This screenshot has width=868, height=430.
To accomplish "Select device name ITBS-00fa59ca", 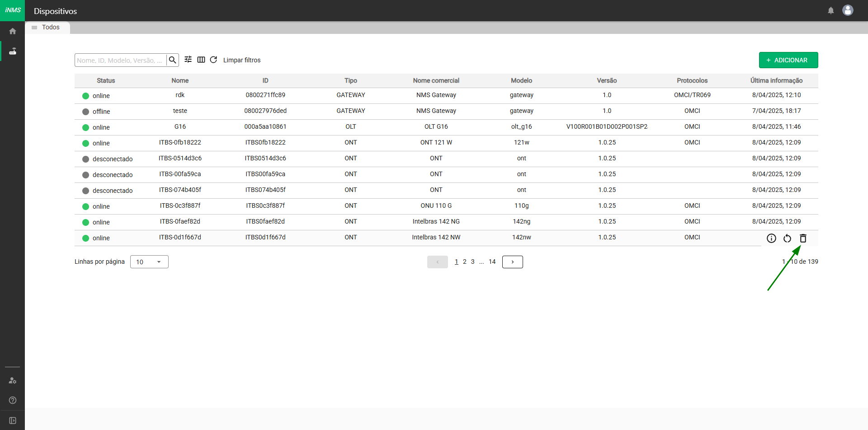I will pos(180,174).
